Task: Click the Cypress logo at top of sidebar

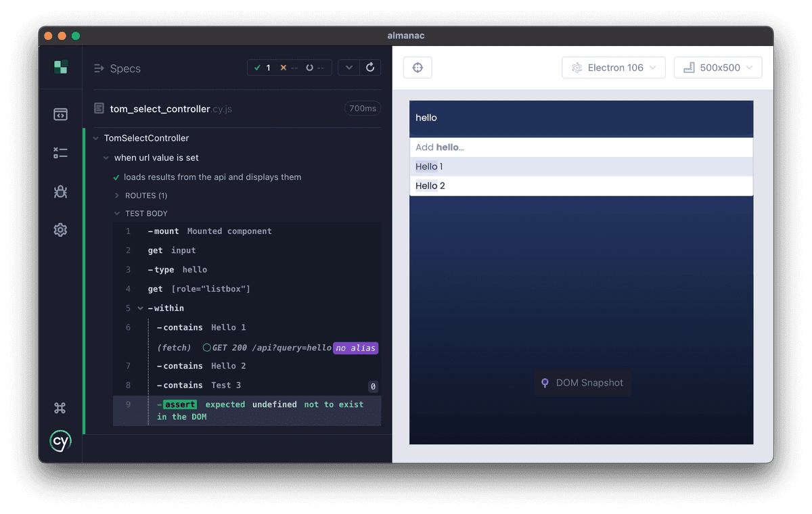Action: click(x=60, y=67)
